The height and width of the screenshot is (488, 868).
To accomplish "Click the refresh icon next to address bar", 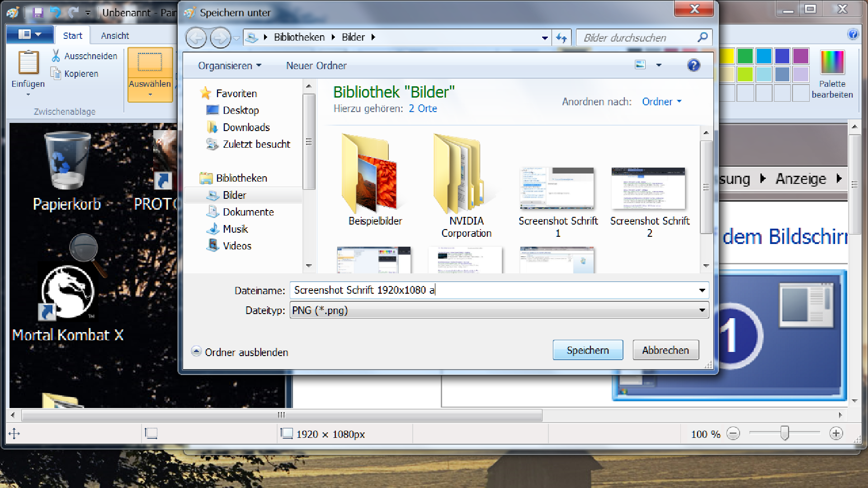I will (x=561, y=38).
